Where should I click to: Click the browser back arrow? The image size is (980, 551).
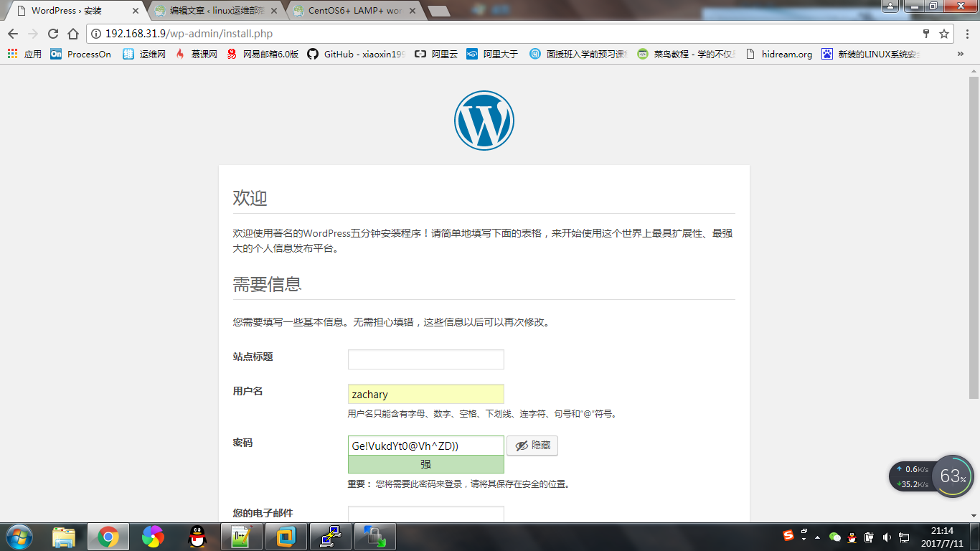click(13, 34)
